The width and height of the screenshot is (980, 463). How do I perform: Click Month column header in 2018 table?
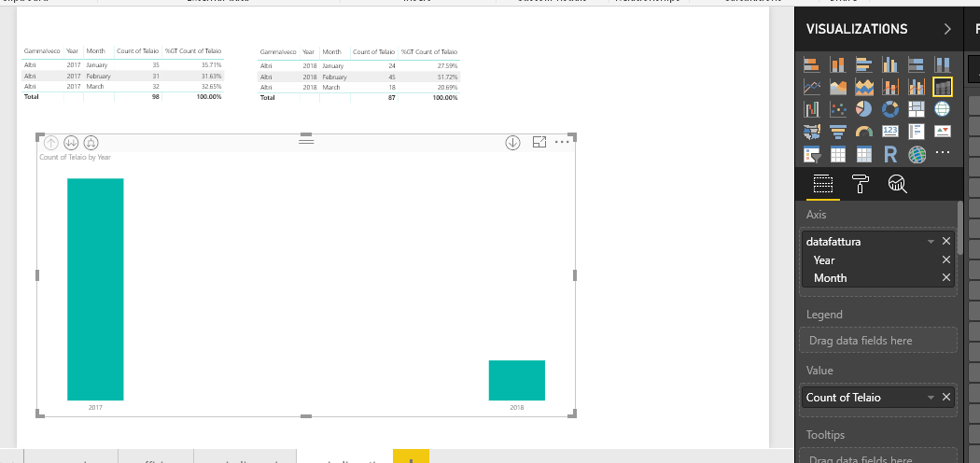(x=332, y=52)
